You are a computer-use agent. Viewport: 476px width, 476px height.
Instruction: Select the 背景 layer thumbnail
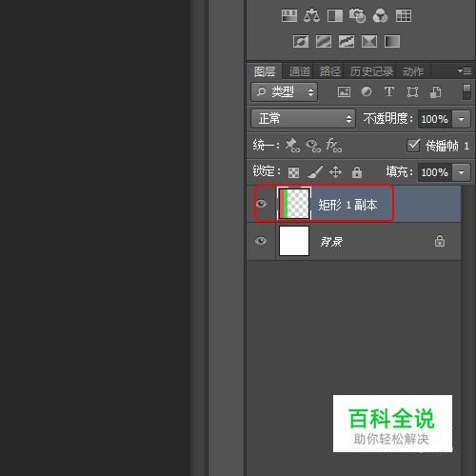(x=294, y=241)
